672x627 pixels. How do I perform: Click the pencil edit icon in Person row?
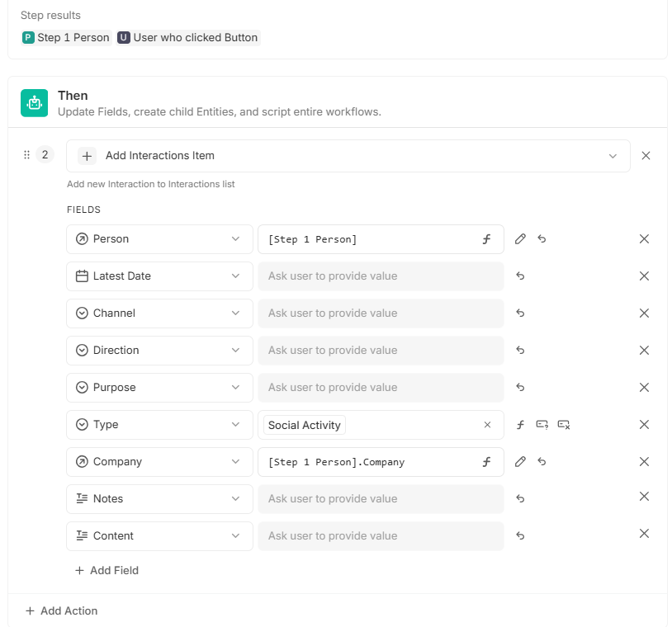pos(520,239)
